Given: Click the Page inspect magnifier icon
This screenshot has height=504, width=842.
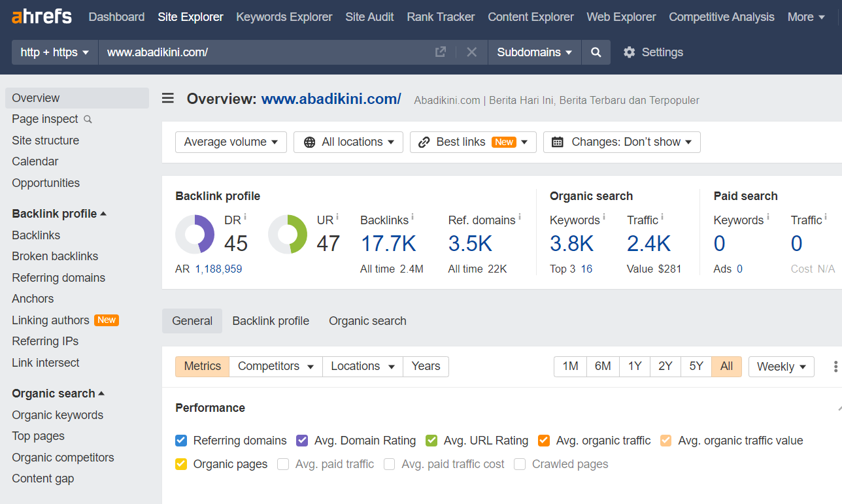Looking at the screenshot, I should (x=88, y=119).
